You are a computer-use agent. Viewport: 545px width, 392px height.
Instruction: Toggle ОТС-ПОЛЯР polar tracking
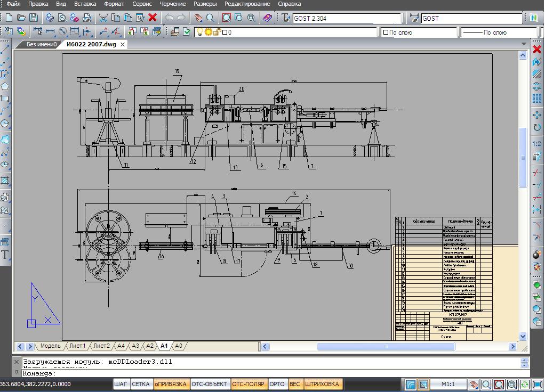248,384
